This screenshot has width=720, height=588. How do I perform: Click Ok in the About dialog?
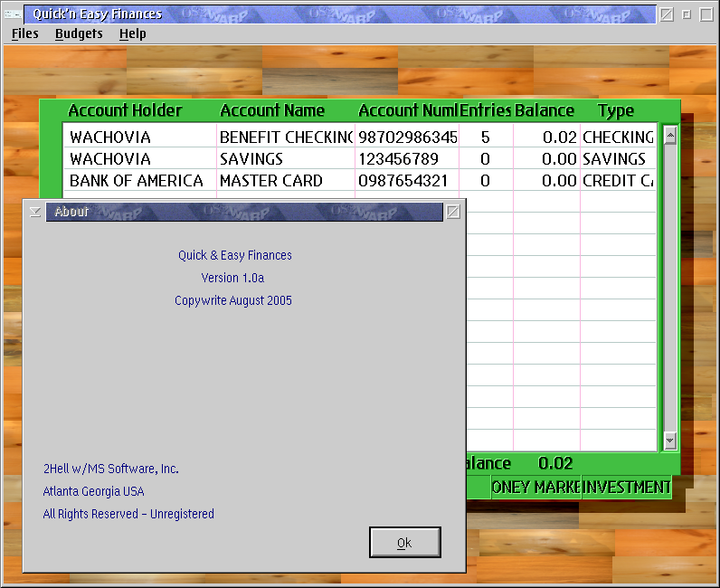(x=404, y=543)
